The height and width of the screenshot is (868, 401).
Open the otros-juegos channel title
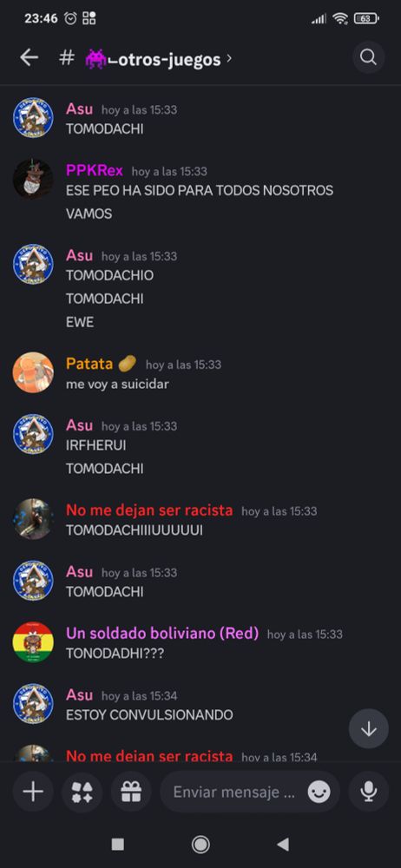coord(152,59)
